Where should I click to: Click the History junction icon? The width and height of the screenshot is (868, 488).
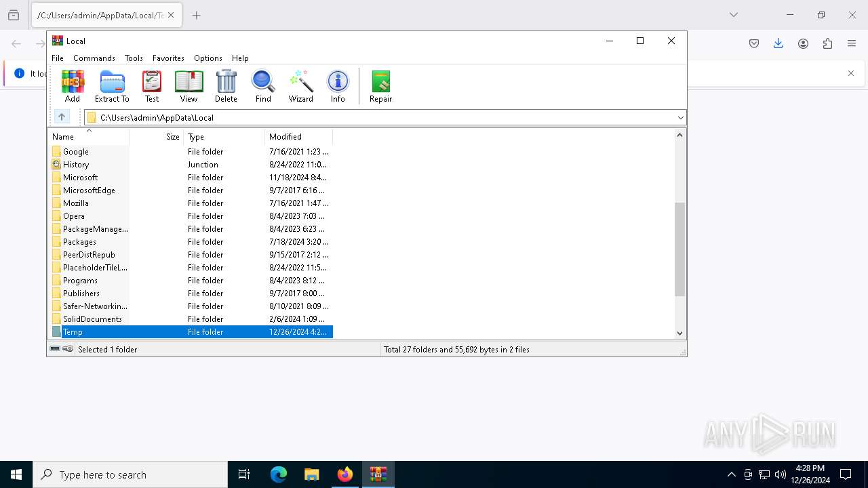coord(57,165)
